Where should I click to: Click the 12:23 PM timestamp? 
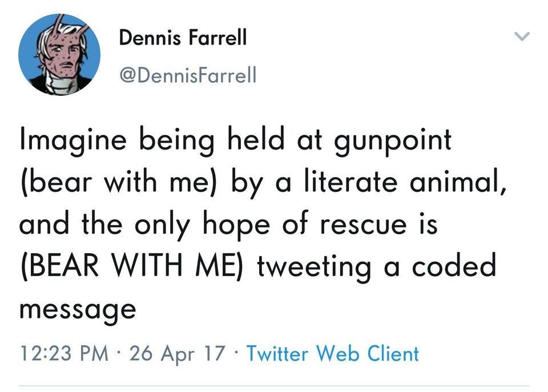click(x=65, y=354)
